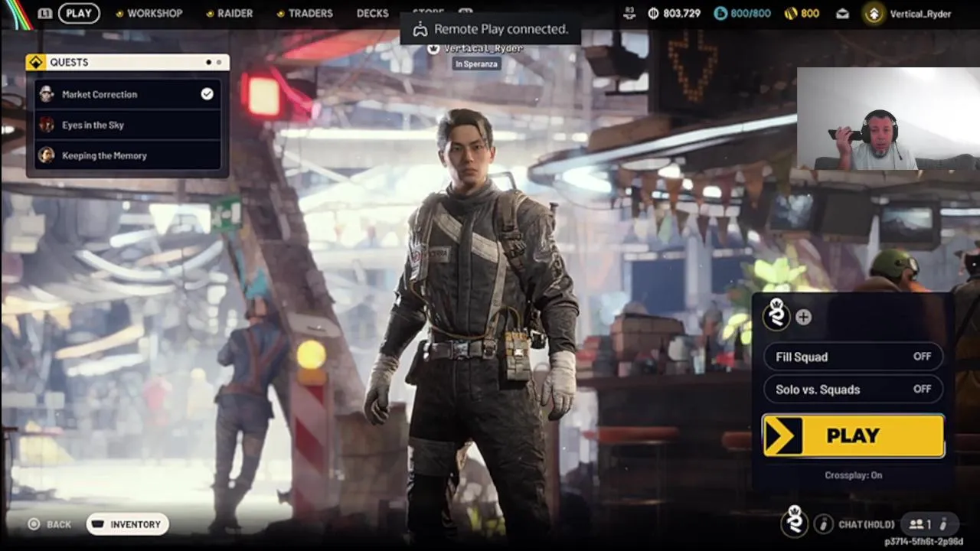Select the Keeping the Memory quest
The width and height of the screenshot is (980, 551).
128,155
